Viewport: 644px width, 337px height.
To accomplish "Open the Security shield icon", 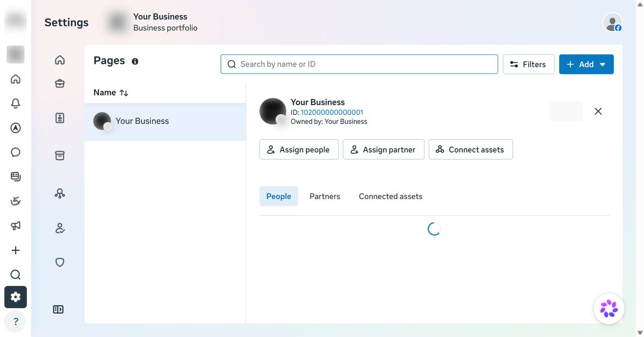I will [x=60, y=262].
